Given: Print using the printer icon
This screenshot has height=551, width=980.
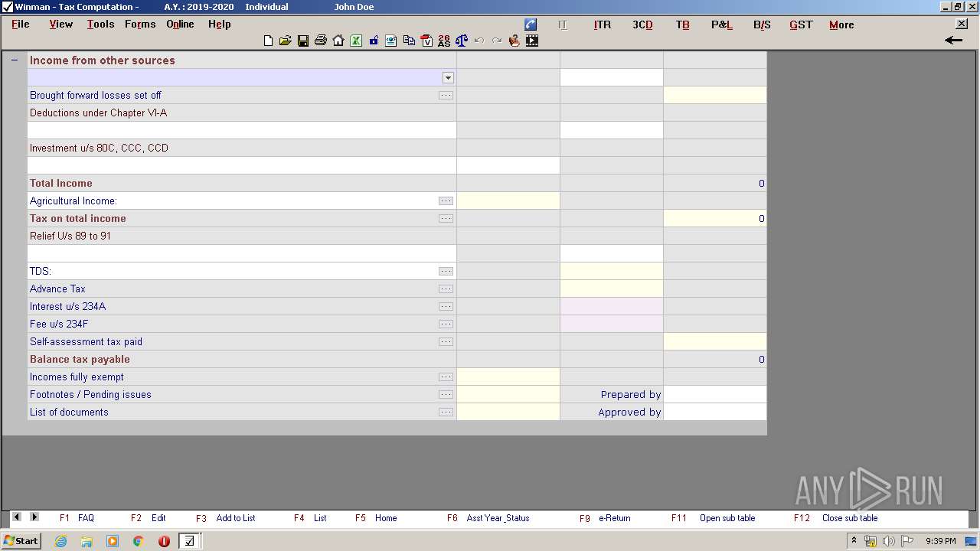Looking at the screenshot, I should [321, 41].
